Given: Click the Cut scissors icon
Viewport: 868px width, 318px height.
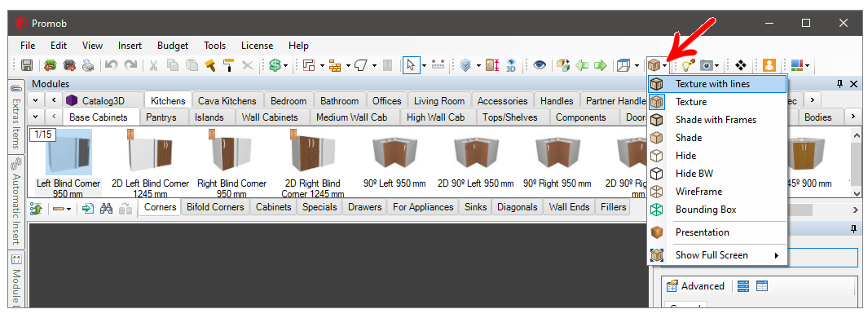Looking at the screenshot, I should [x=153, y=65].
